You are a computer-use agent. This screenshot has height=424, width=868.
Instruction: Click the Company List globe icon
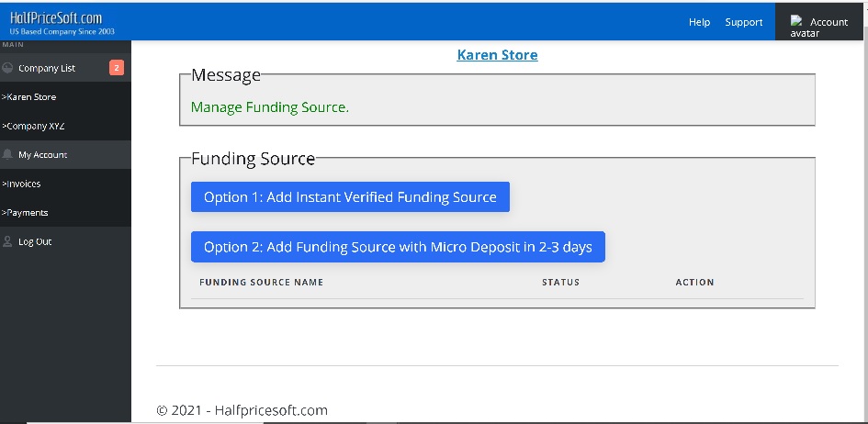[x=8, y=68]
